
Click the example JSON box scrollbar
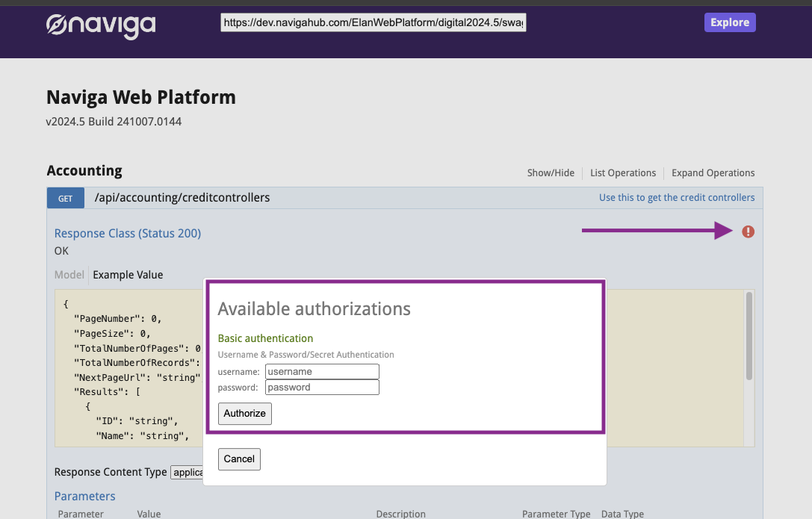click(x=749, y=336)
